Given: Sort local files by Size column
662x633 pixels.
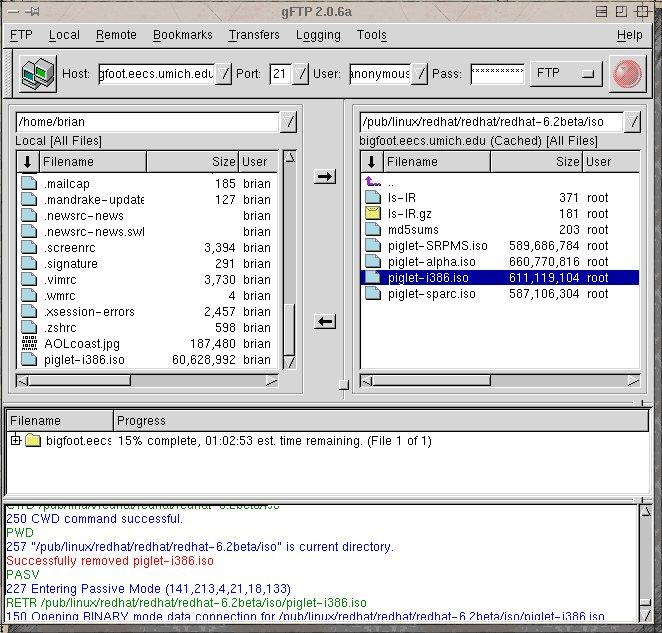Looking at the screenshot, I should (x=192, y=162).
